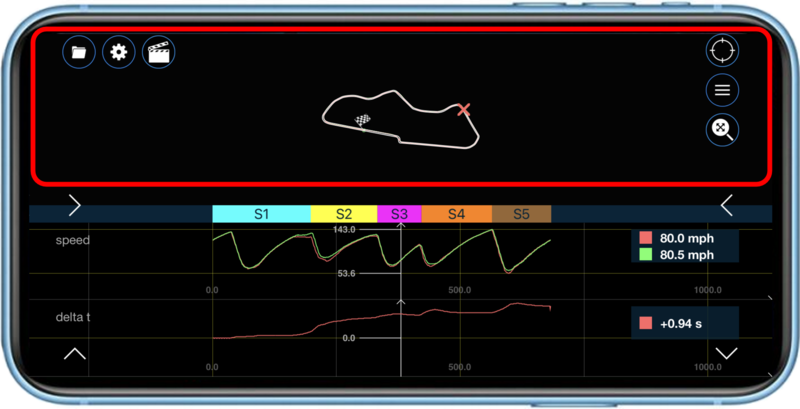Tap the red X marker on the track
This screenshot has width=800, height=409.
[x=463, y=109]
